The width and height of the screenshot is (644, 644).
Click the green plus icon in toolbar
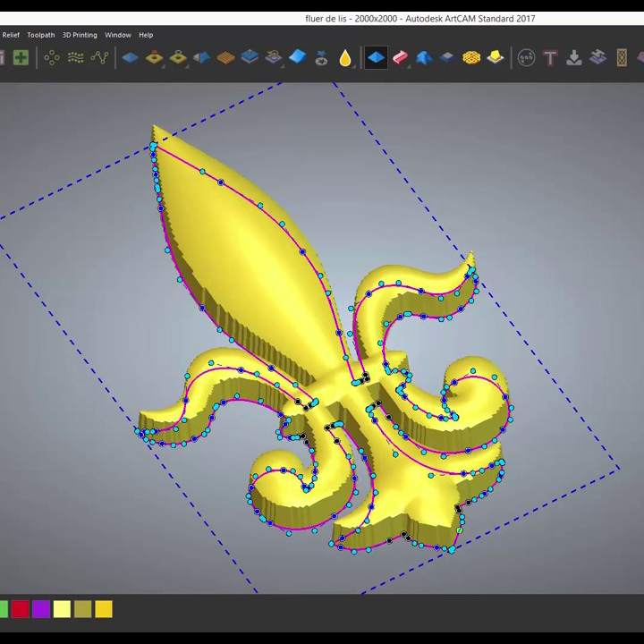pos(21,58)
